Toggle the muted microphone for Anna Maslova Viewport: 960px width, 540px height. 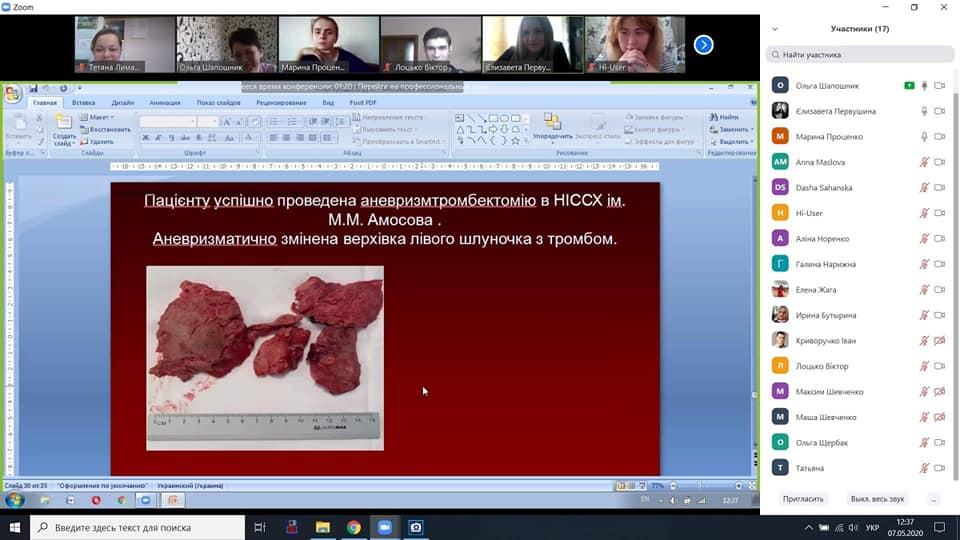coord(925,162)
